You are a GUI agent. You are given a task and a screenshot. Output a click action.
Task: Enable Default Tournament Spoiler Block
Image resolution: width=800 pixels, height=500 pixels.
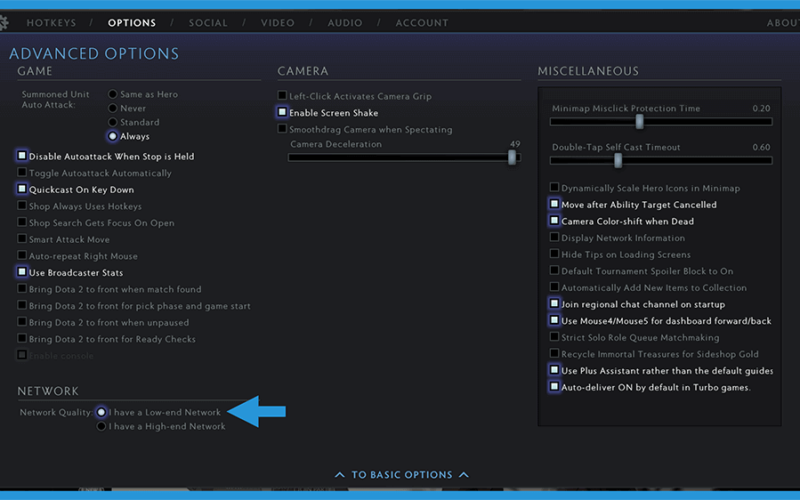pos(554,270)
